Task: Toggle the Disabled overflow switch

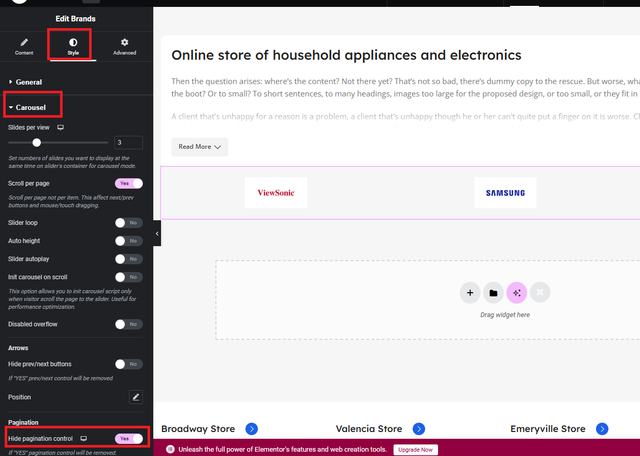Action: pos(129,324)
